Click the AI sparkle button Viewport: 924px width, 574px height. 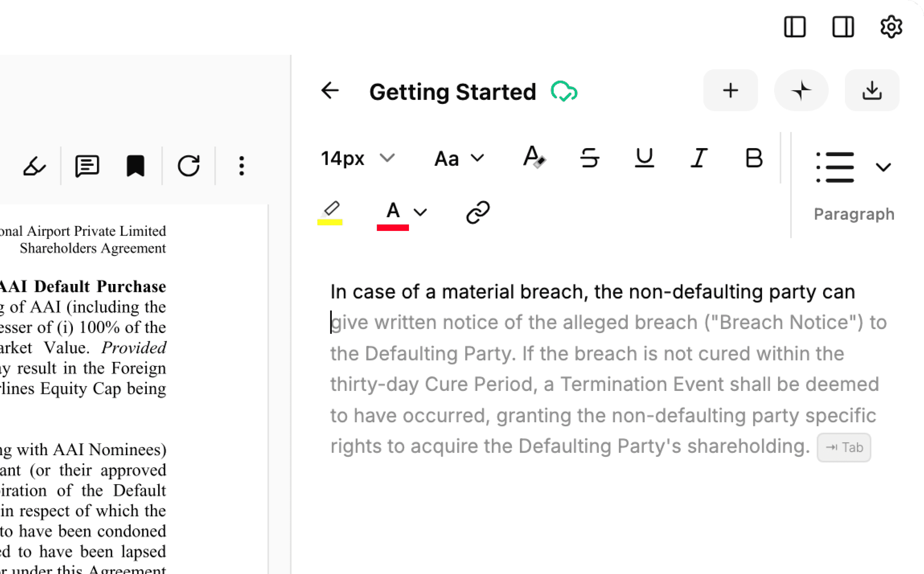[801, 91]
